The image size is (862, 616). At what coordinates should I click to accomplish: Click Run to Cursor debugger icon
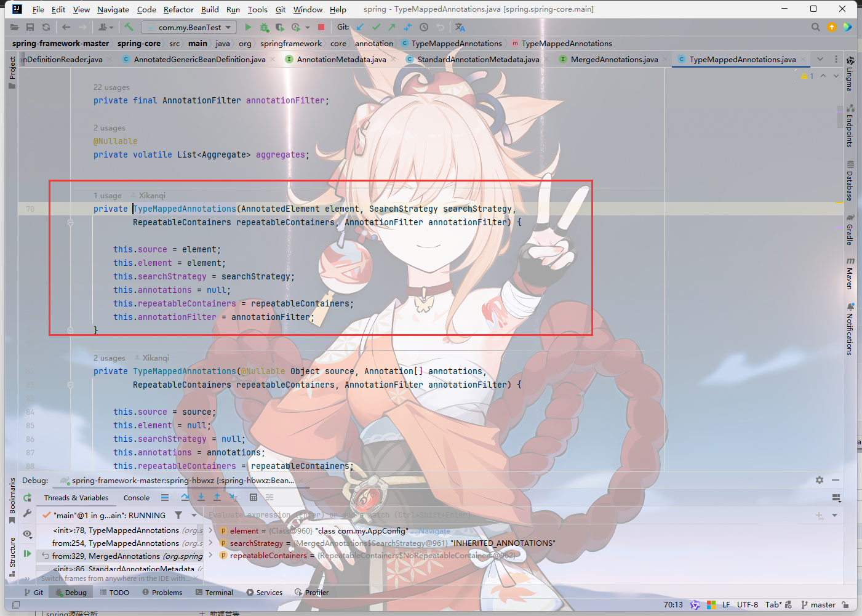233,497
